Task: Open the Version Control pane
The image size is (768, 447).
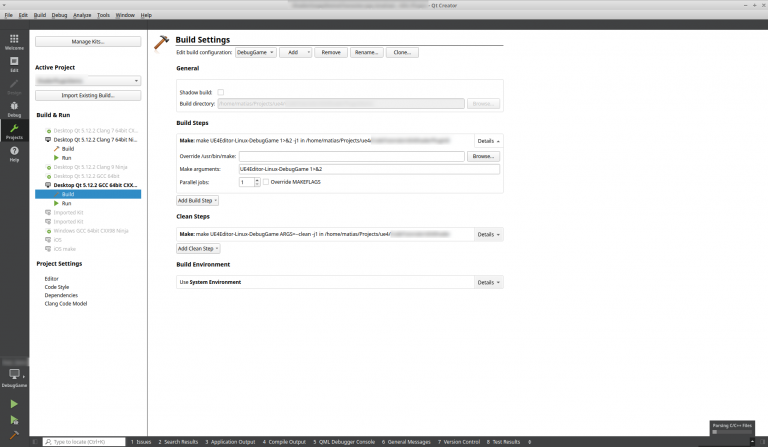Action: tap(459, 442)
